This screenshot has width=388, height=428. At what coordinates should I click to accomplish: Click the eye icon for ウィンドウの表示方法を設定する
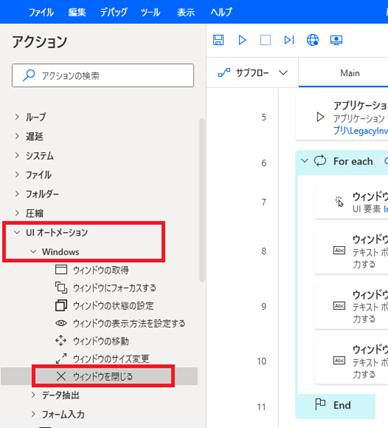[x=61, y=323]
